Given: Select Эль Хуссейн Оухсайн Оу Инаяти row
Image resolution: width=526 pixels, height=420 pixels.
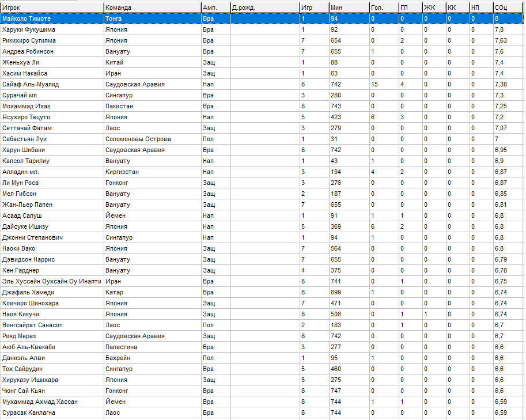Looking at the screenshot, I should tap(52, 281).
